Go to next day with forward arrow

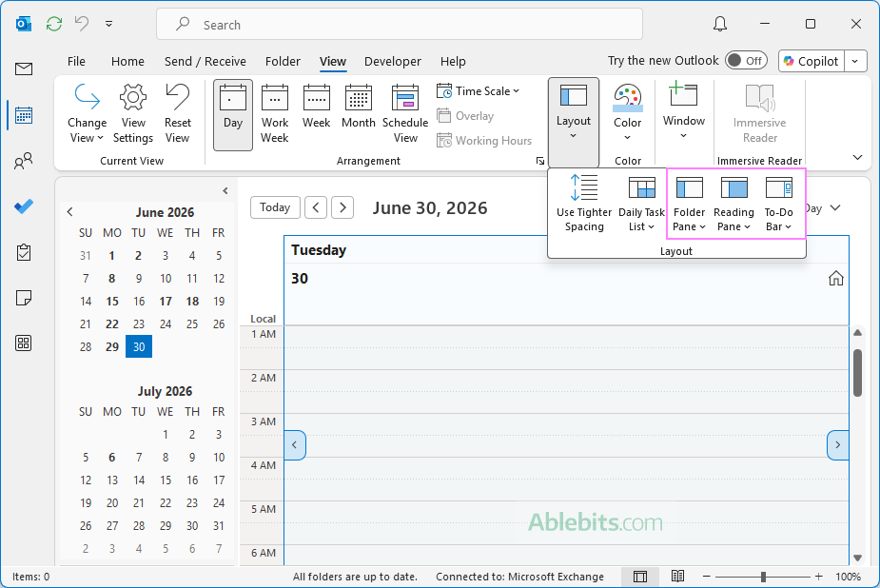coord(342,207)
